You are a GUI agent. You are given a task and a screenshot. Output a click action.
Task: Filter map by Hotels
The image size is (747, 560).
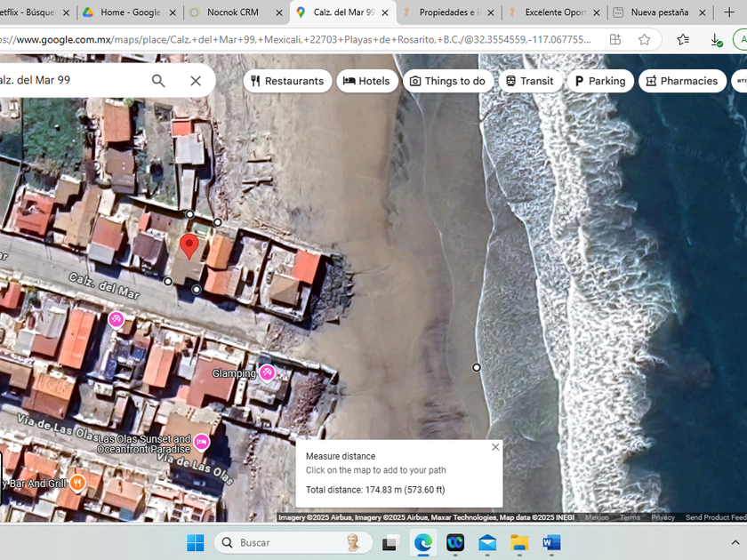coord(366,81)
